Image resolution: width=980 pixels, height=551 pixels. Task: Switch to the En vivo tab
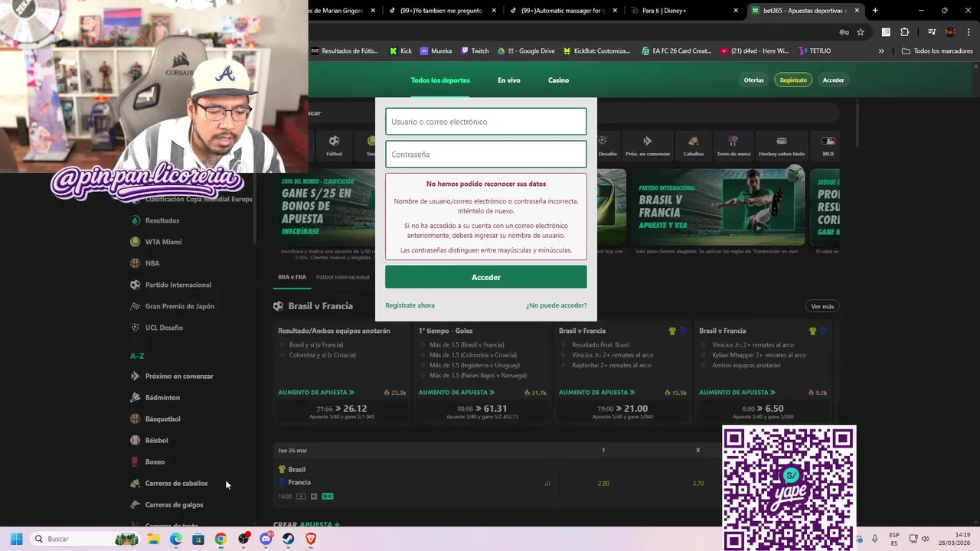(x=509, y=80)
